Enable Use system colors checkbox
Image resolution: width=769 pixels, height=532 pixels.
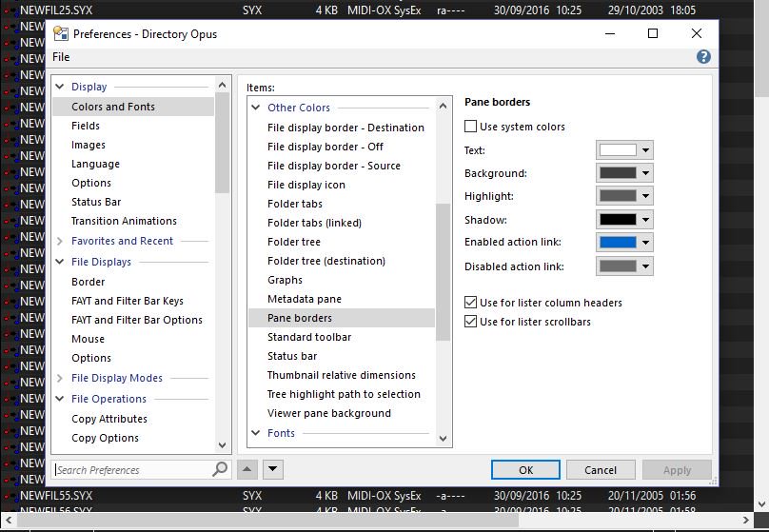pyautogui.click(x=470, y=127)
